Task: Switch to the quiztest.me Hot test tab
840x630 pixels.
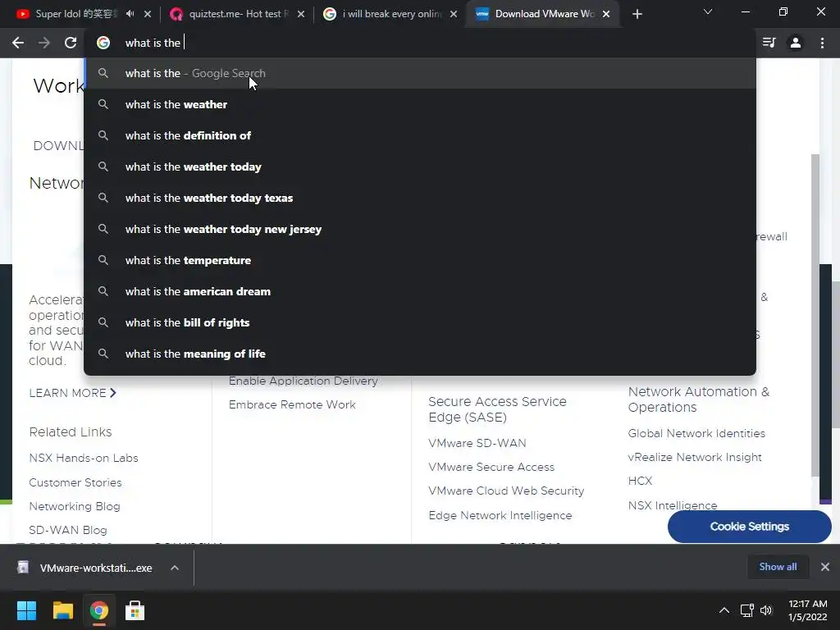Action: click(235, 14)
